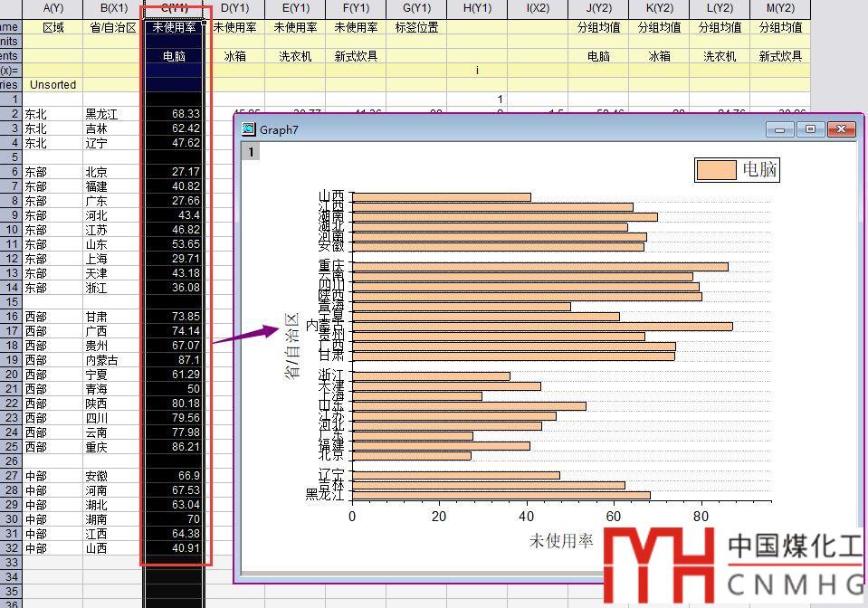The width and height of the screenshot is (868, 608).
Task: Click cell containing 黑龙江
Action: (x=101, y=114)
